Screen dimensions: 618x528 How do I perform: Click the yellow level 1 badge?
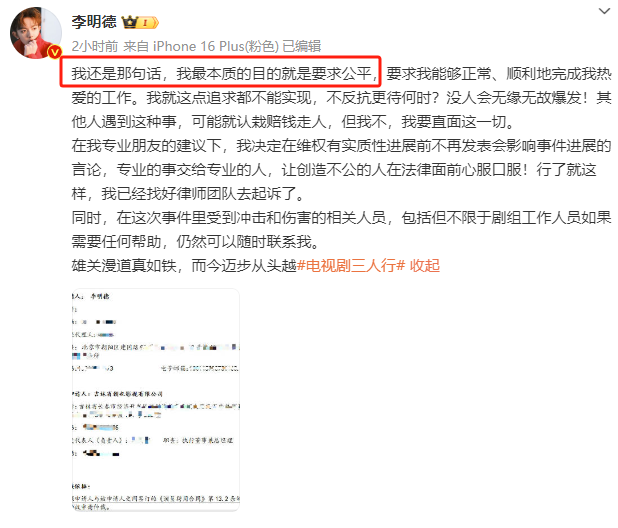148,22
